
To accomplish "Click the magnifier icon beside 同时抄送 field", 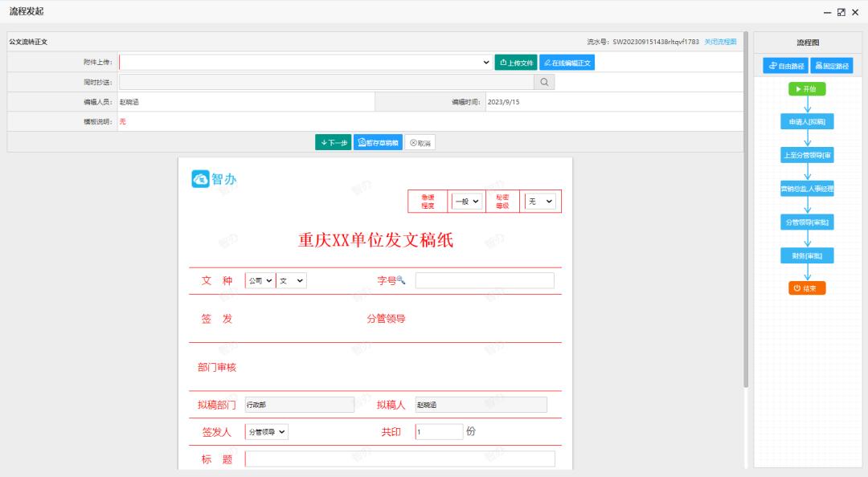I will click(x=544, y=81).
